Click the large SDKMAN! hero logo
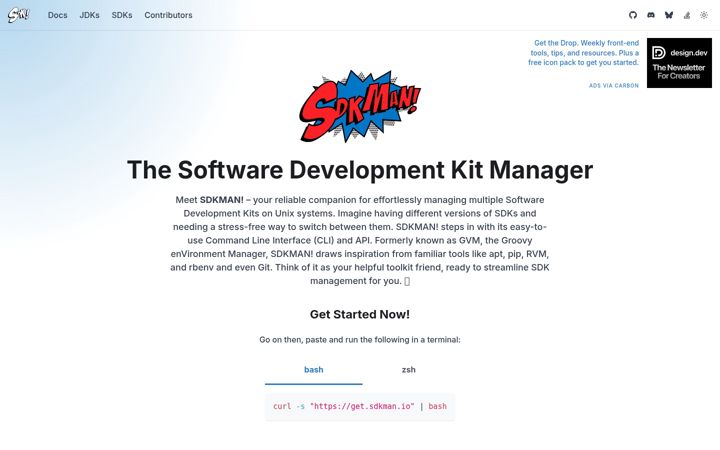 (360, 106)
